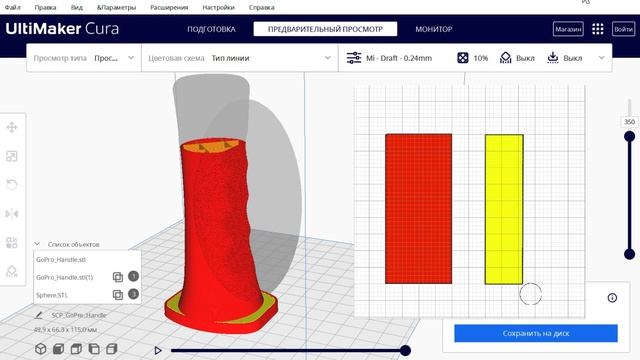Click the number badge on GoPro_Handle.stl(1)
Image resolution: width=640 pixels, height=360 pixels.
(133, 276)
